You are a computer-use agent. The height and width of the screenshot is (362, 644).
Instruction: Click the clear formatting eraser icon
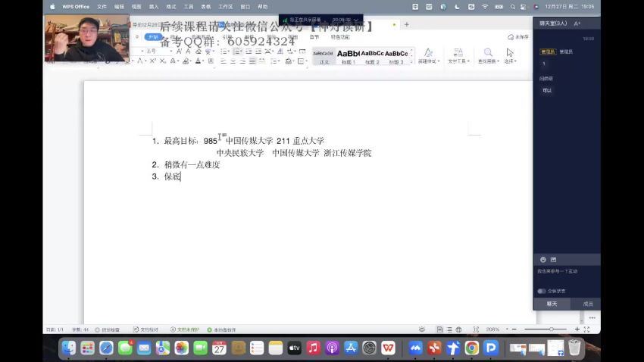pyautogui.click(x=199, y=51)
